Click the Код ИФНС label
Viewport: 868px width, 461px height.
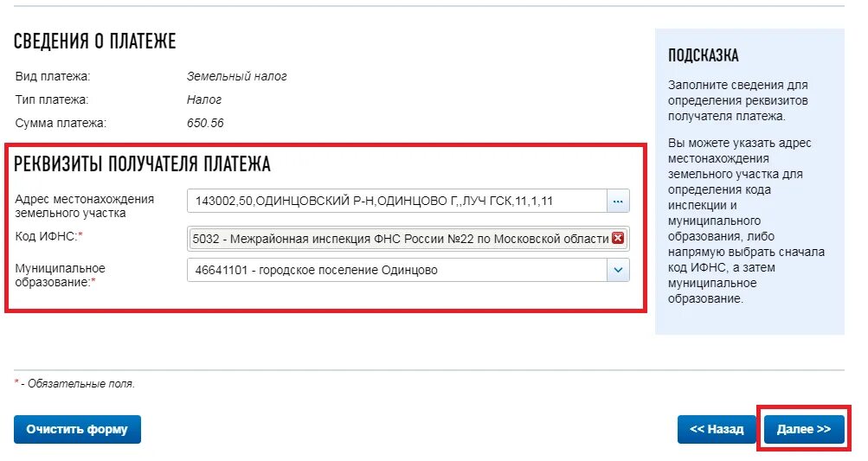tap(48, 236)
